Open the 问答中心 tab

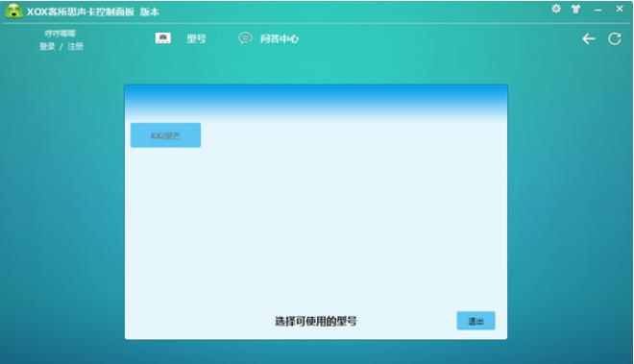pyautogui.click(x=280, y=38)
